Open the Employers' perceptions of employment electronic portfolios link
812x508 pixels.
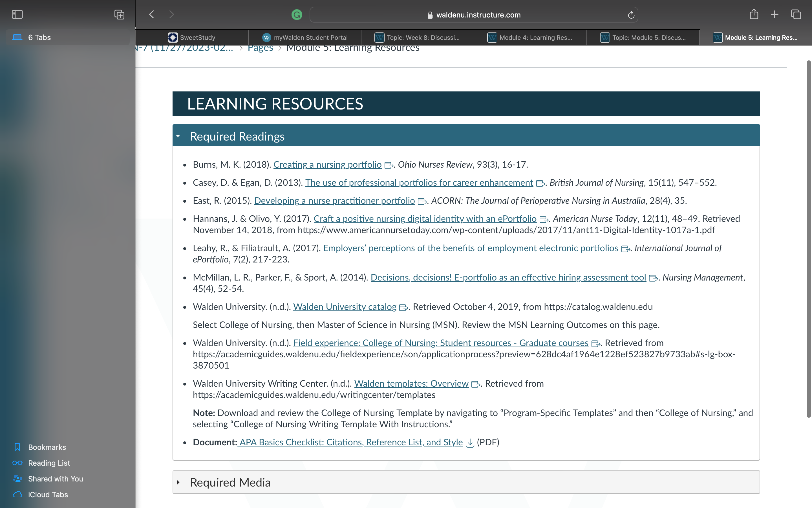click(471, 248)
